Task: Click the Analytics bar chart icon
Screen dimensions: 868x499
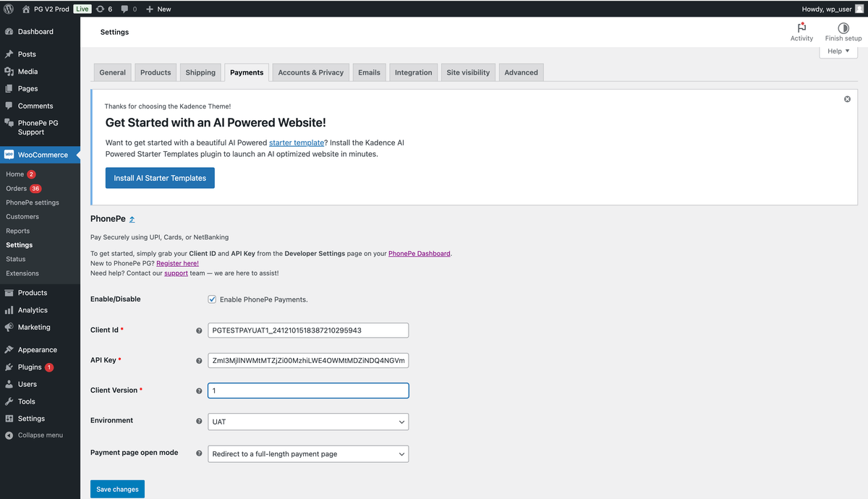Action: point(9,310)
